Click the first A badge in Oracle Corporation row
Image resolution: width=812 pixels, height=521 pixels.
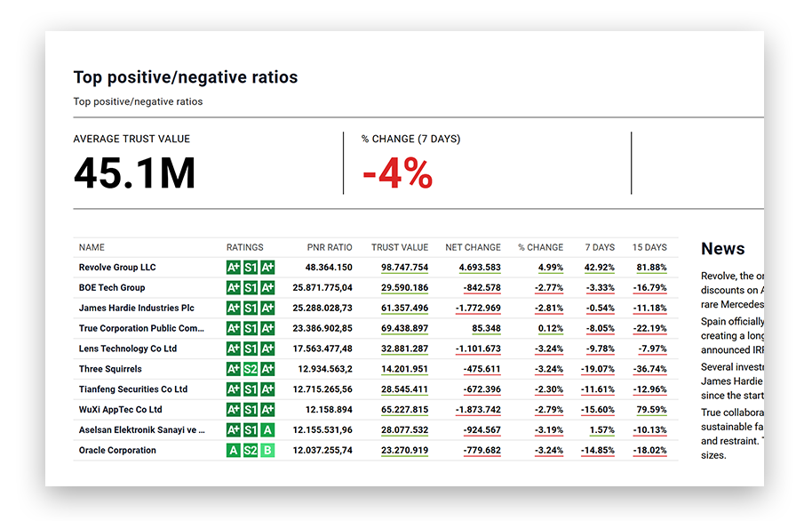pyautogui.click(x=234, y=451)
